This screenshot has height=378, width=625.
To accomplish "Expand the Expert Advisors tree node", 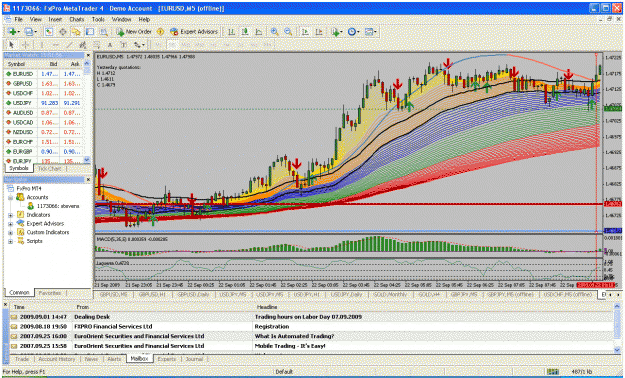I will pyautogui.click(x=10, y=224).
